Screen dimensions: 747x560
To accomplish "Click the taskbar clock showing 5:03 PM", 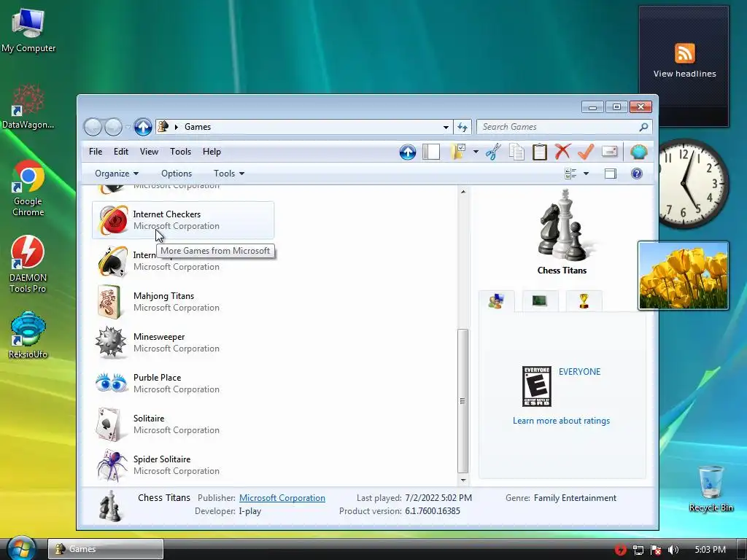I will point(710,550).
